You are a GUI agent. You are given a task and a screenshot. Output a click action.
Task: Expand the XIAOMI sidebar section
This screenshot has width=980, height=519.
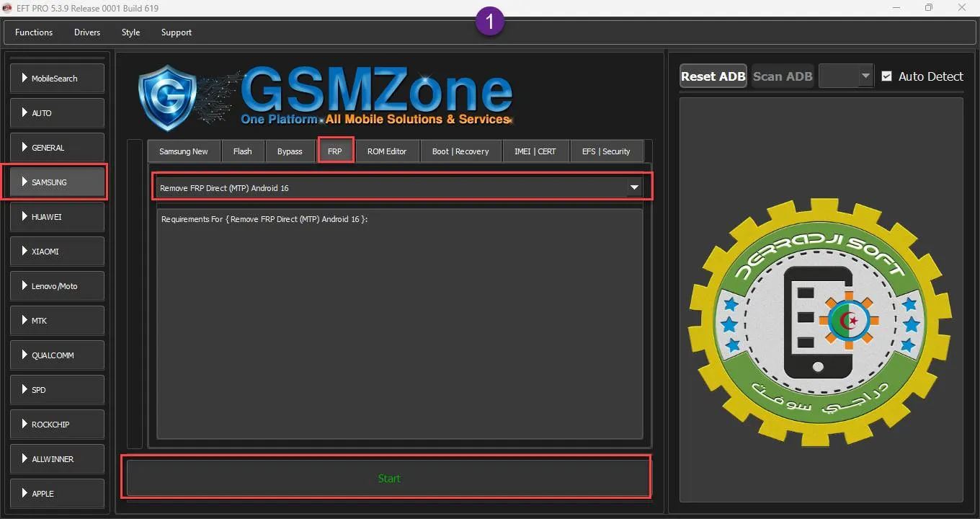pos(57,252)
